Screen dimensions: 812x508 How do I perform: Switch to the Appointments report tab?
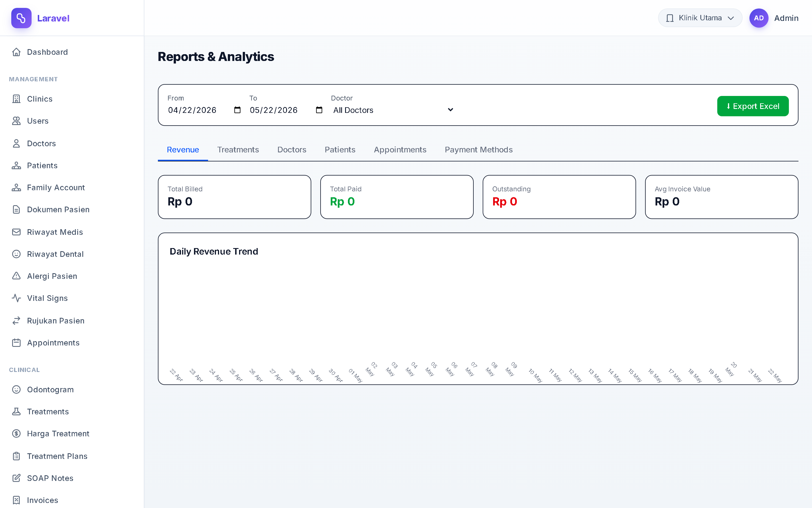(400, 150)
